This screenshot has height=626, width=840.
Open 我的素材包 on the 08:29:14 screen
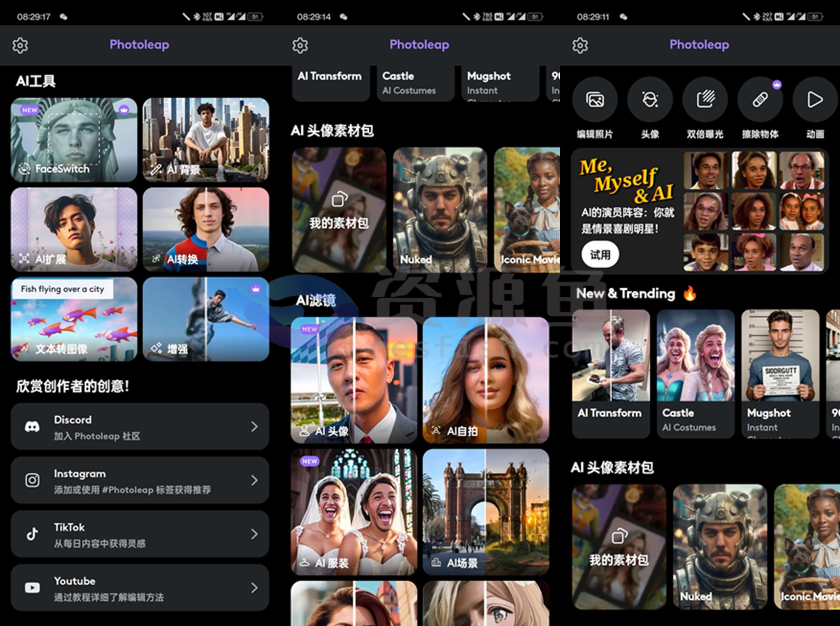[x=339, y=210]
